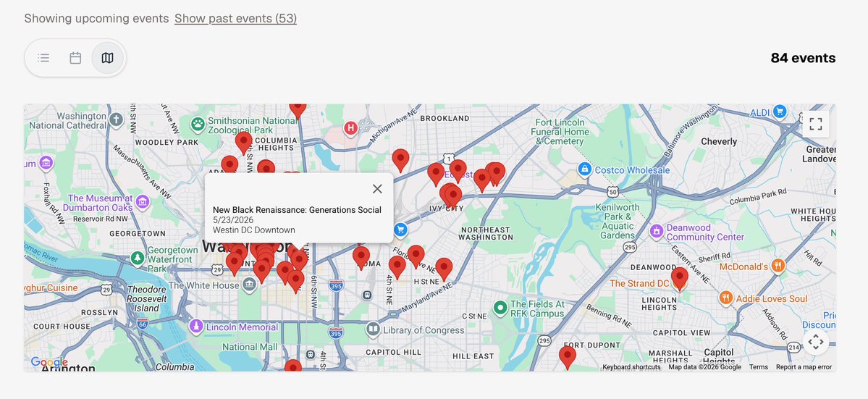Image resolution: width=868 pixels, height=399 pixels.
Task: Switch to list view
Action: (x=43, y=57)
